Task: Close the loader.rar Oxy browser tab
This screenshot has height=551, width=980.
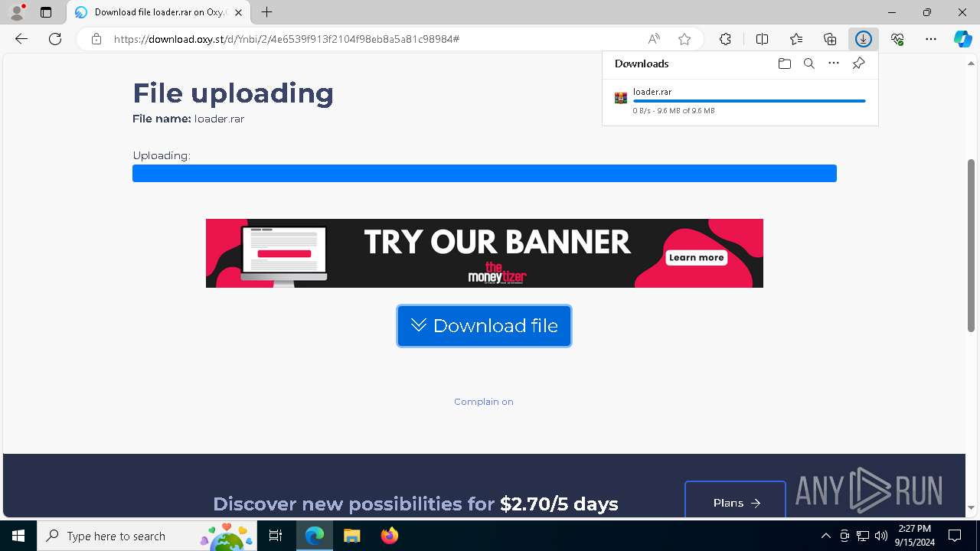Action: (240, 12)
